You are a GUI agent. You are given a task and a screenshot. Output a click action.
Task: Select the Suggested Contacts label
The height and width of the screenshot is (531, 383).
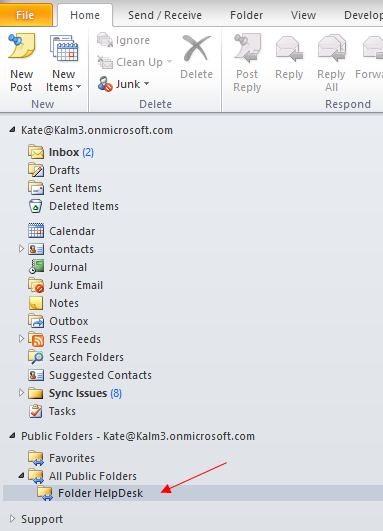point(100,375)
